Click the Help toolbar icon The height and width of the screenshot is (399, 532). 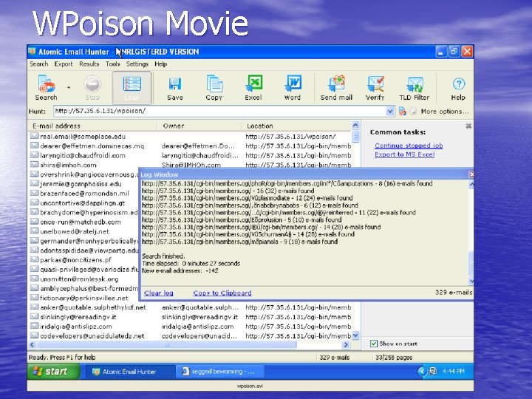pyautogui.click(x=458, y=87)
